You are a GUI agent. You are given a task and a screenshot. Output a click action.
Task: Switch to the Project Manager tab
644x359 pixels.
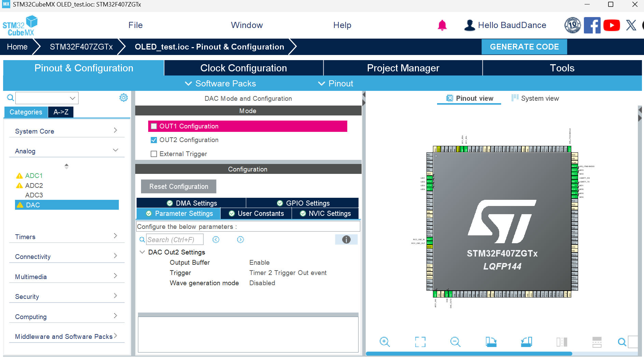pyautogui.click(x=403, y=68)
